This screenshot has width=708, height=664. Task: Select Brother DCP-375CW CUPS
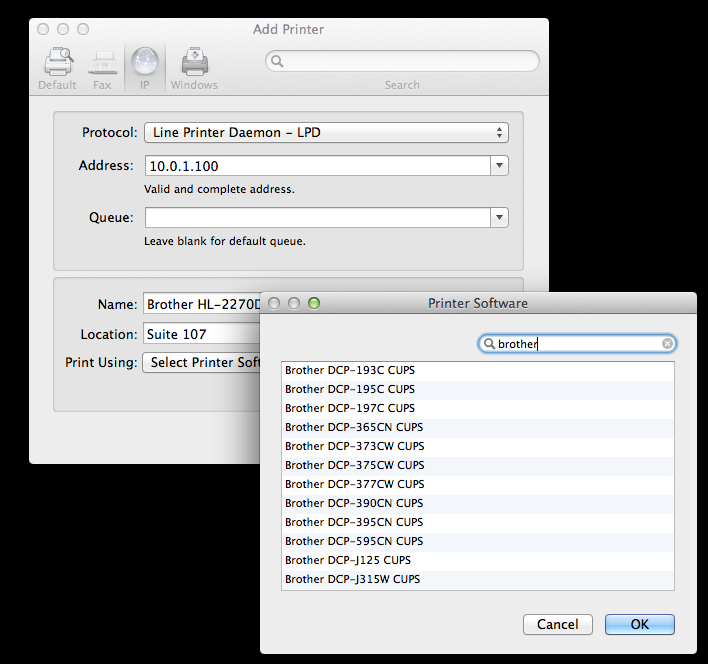478,465
